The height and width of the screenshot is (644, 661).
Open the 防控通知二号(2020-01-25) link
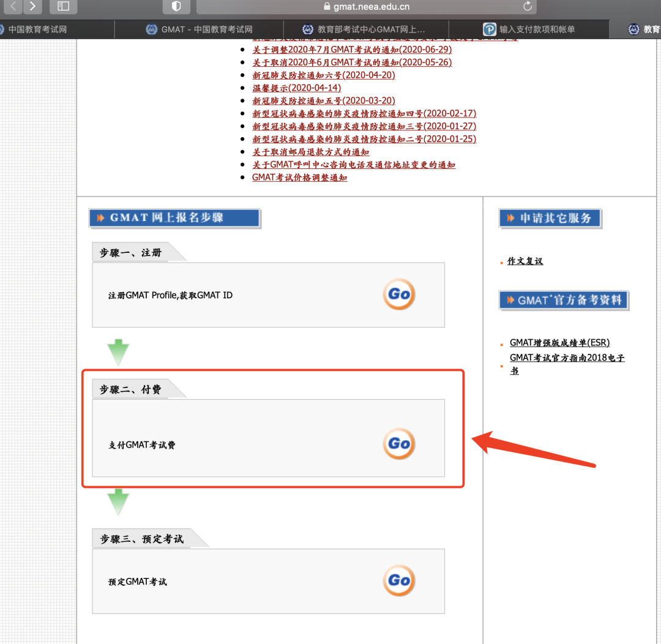coord(364,139)
